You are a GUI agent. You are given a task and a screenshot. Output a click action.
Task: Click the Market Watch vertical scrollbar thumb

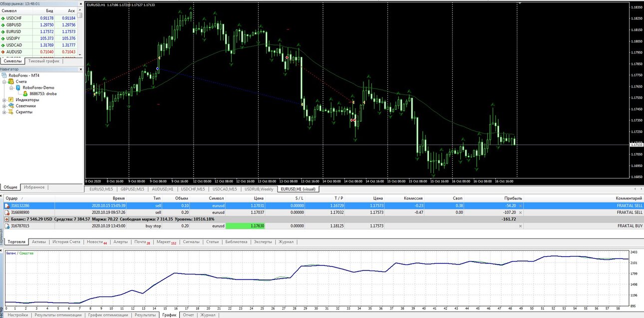[80, 15]
